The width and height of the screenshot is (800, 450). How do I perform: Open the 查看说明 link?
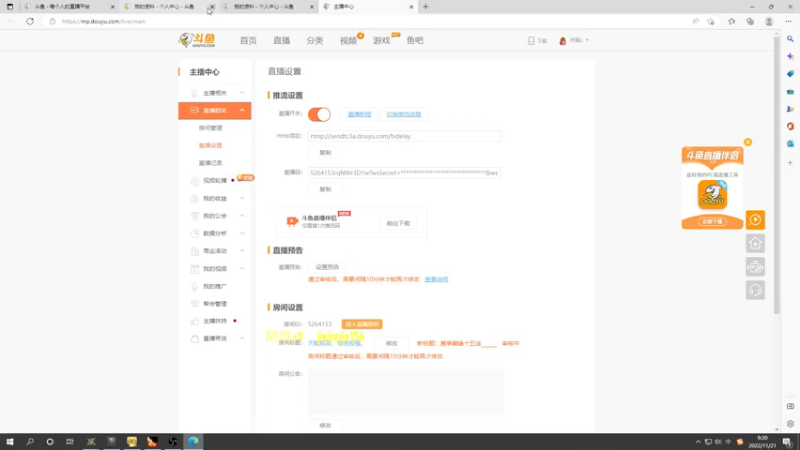(436, 279)
